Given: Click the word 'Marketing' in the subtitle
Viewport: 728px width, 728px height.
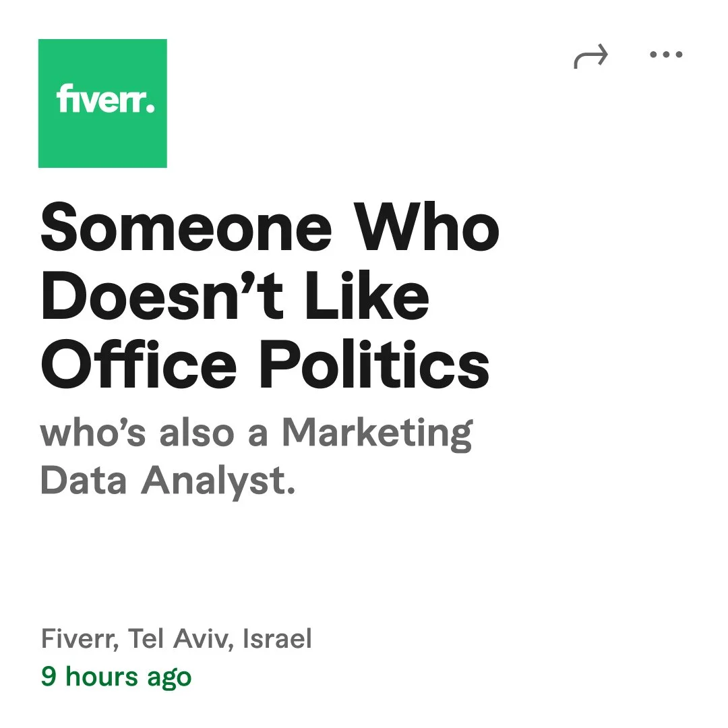Looking at the screenshot, I should pyautogui.click(x=376, y=434).
